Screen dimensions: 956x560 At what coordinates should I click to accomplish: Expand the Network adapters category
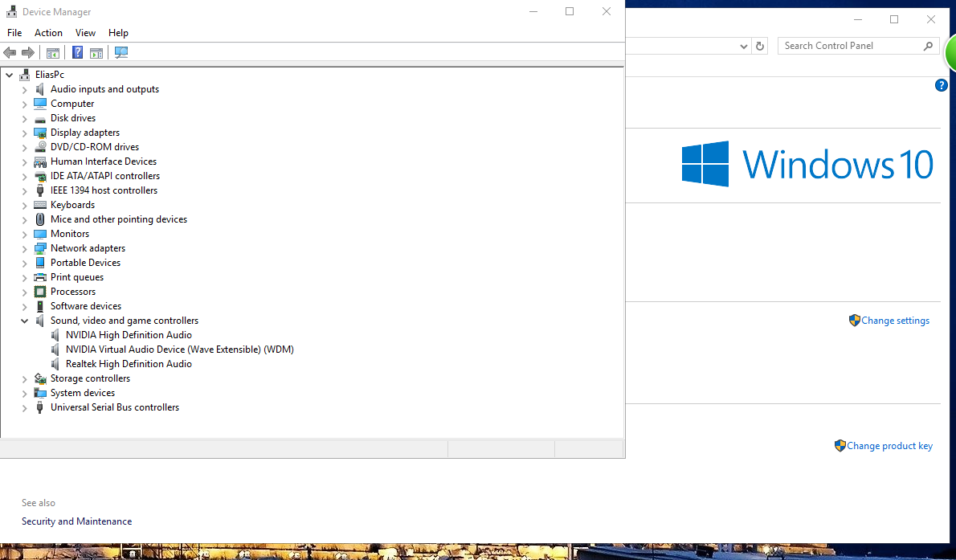coord(24,249)
